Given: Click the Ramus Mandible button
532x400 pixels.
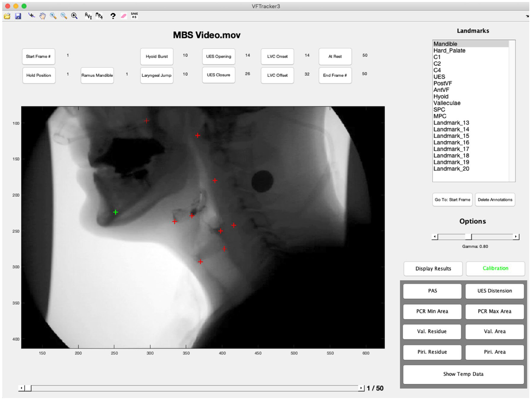Looking at the screenshot, I should pos(97,75).
